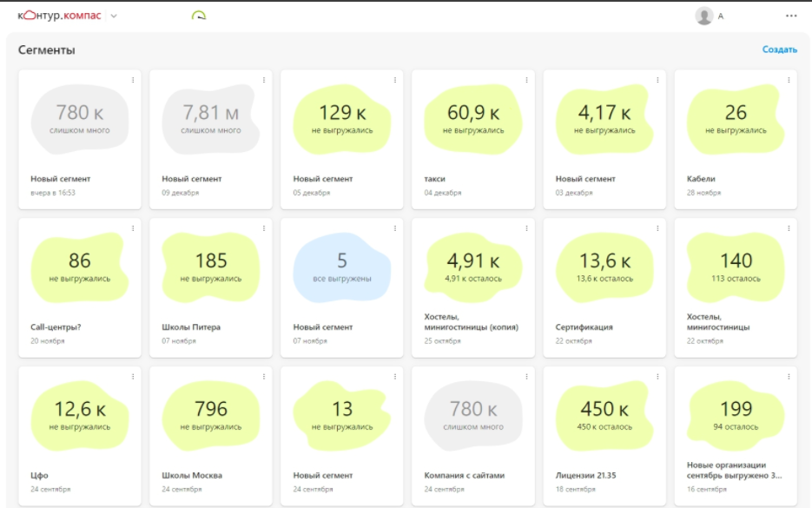The image size is (812, 508).
Task: Click the Сегменты page heading
Action: [47, 50]
